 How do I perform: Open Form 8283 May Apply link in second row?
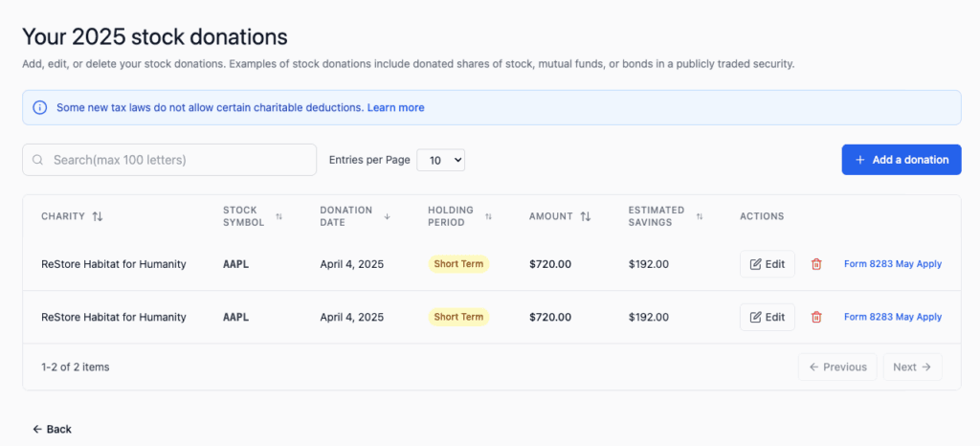[892, 317]
